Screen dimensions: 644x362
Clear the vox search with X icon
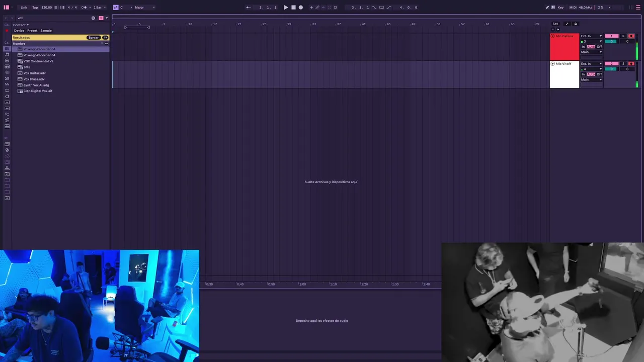(93, 18)
